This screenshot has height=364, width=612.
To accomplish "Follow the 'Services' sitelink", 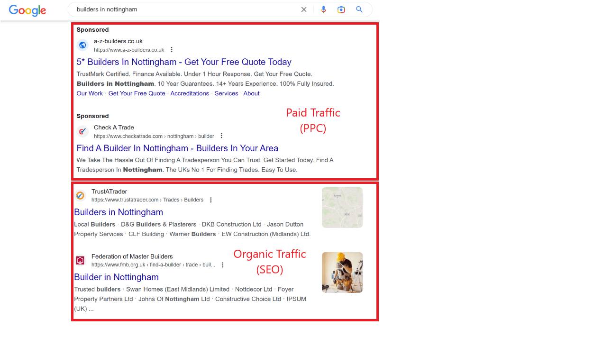I will point(227,93).
